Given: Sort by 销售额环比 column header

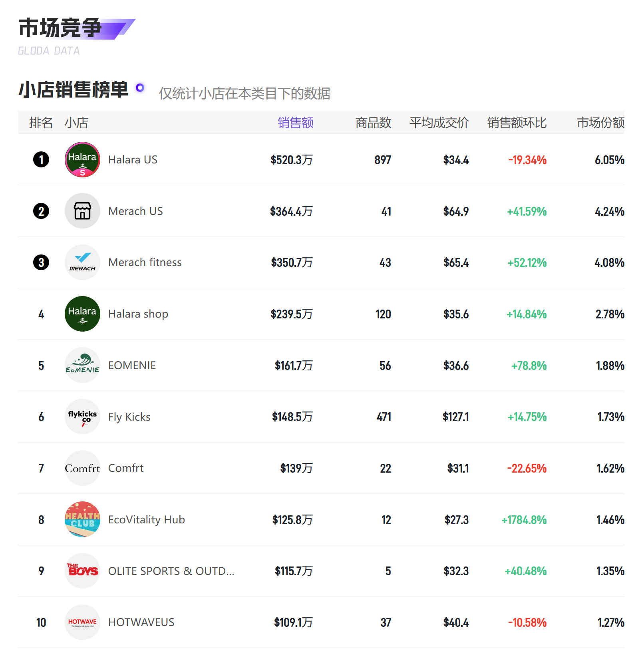Looking at the screenshot, I should coord(517,123).
